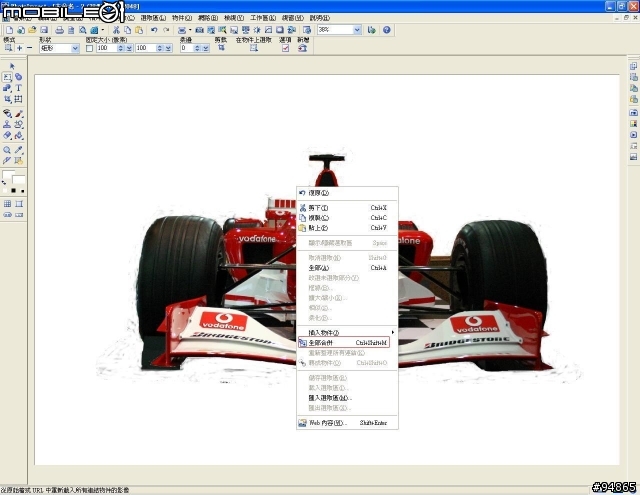Viewport: 640px width, 495px height.
Task: Click the zoom percentage input field
Action: point(335,30)
